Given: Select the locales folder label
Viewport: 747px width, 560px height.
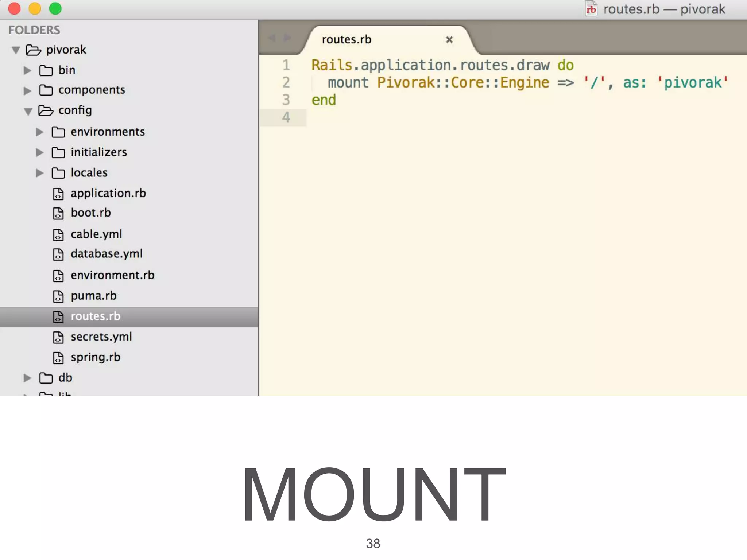Looking at the screenshot, I should point(89,172).
